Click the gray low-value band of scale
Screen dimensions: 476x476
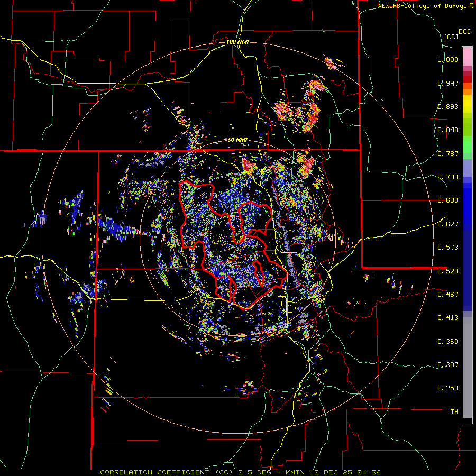pyautogui.click(x=467, y=368)
